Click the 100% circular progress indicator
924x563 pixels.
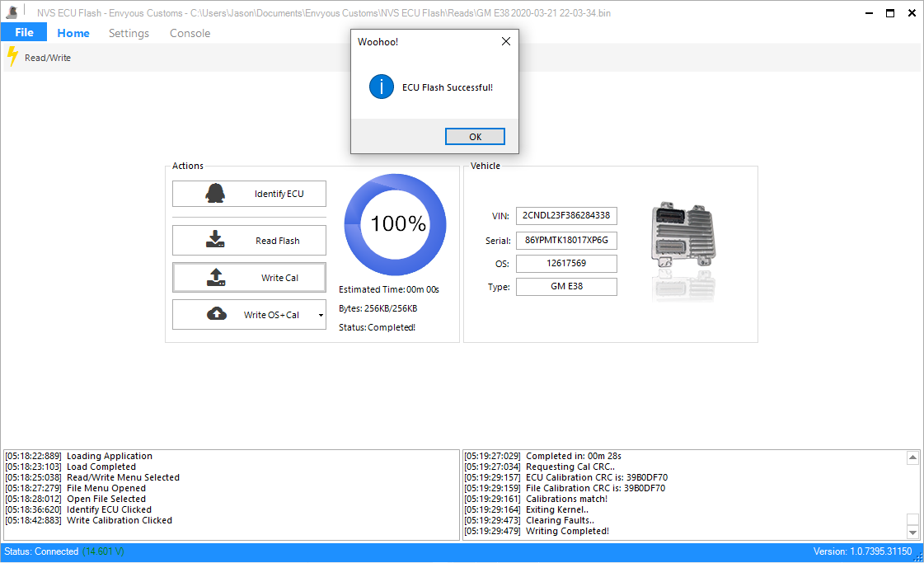396,224
